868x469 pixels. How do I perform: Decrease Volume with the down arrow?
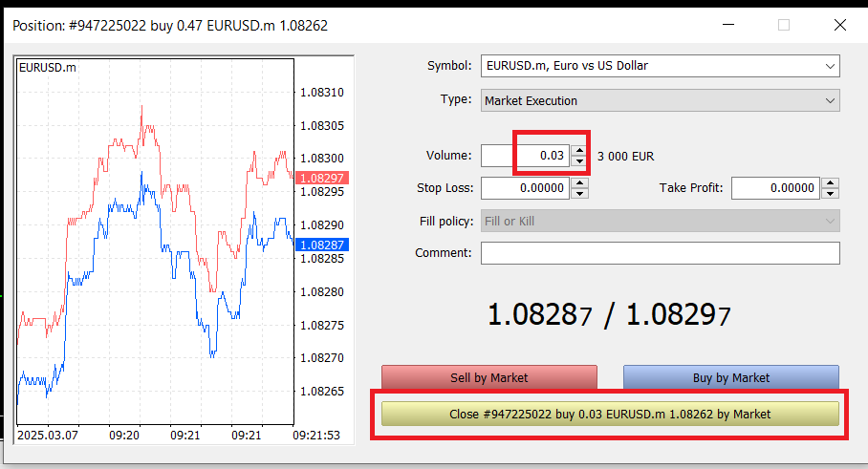(x=579, y=160)
